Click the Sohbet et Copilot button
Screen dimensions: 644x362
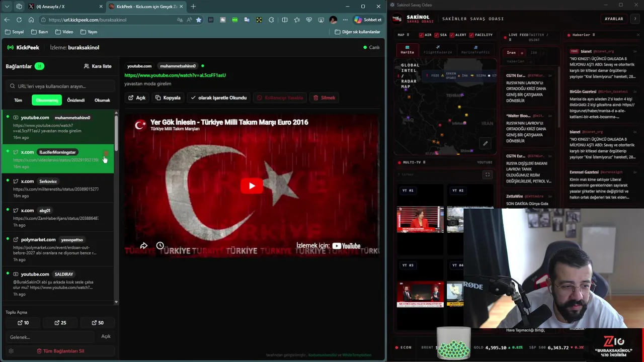[368, 20]
